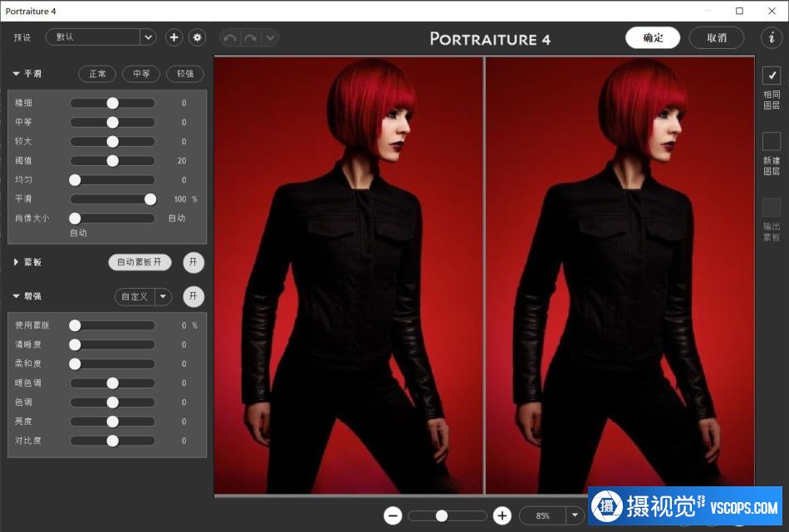Viewport: 789px width, 532px height.
Task: Click the 对比度 contrast slider handle
Action: pyautogui.click(x=113, y=441)
